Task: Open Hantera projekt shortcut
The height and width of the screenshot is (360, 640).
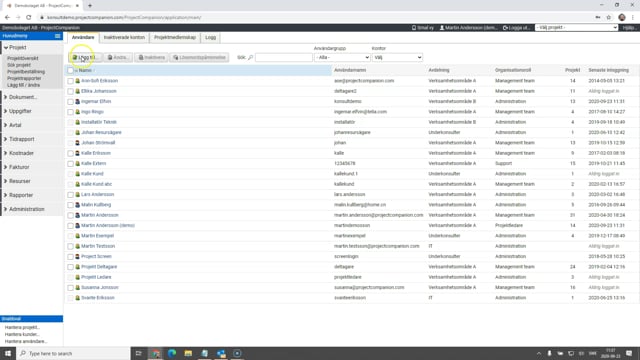Action: (x=22, y=327)
